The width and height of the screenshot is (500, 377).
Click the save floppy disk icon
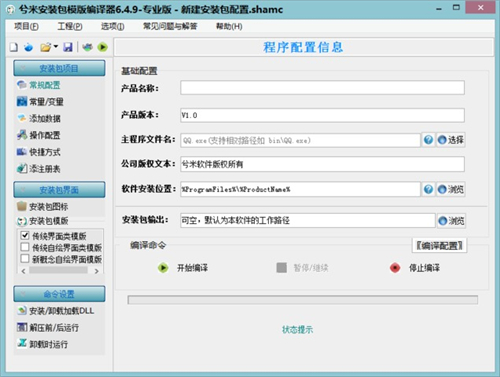[68, 47]
